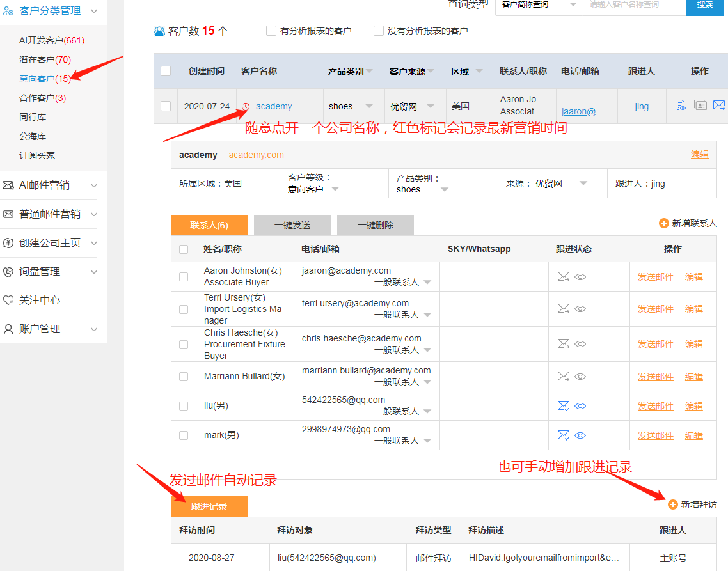This screenshot has width=728, height=571.
Task: Click the AI邮件营销 envelope sidebar icon
Action: click(x=8, y=185)
